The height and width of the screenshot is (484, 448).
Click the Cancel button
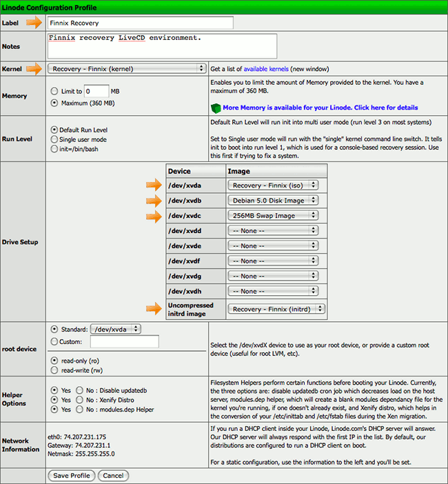[113, 475]
